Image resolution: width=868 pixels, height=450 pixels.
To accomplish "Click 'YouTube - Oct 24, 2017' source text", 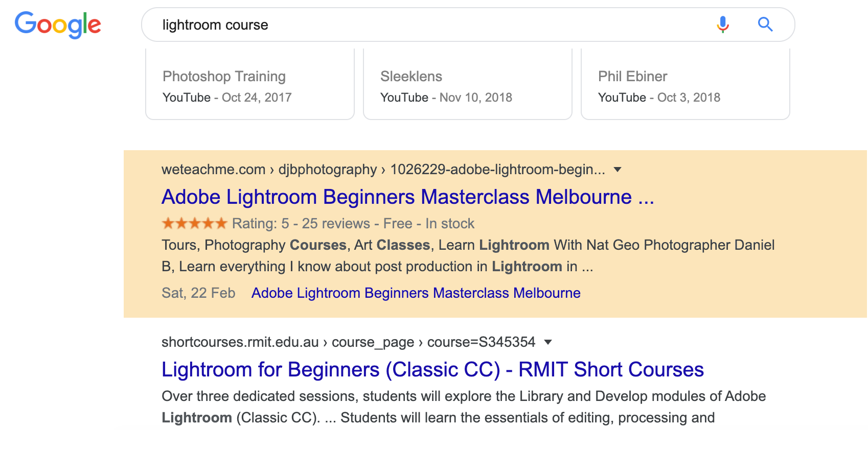I will 227,98.
